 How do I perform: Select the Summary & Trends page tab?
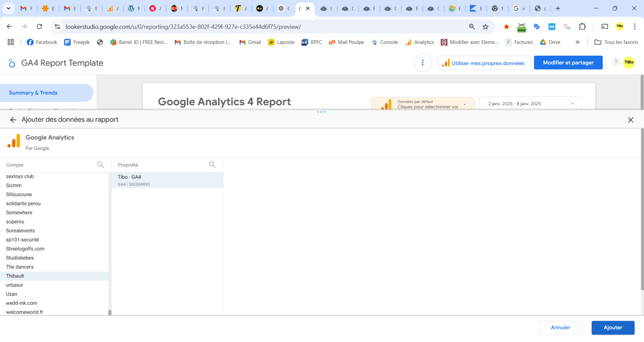point(47,93)
